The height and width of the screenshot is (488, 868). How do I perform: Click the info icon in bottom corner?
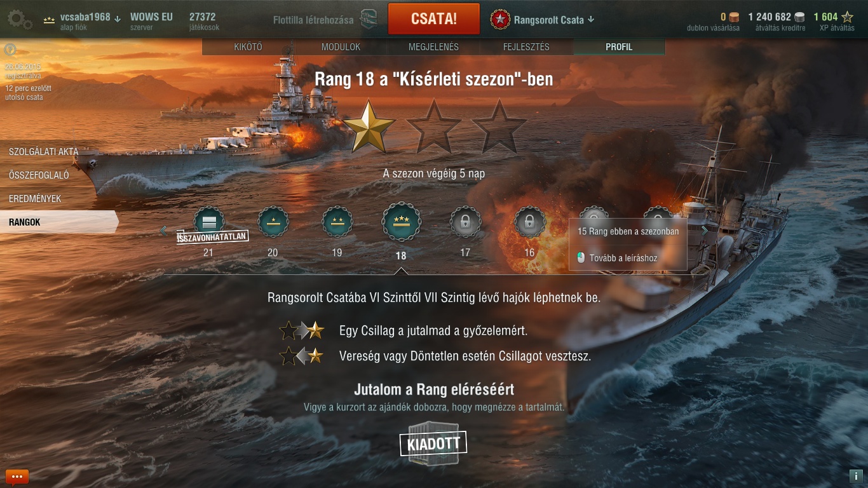(855, 476)
